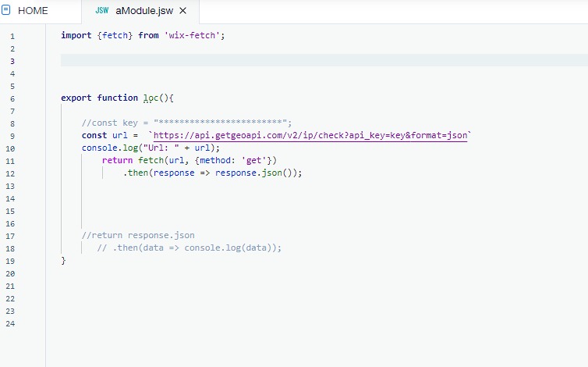588x367 pixels.
Task: Click the commented const key line
Action: (x=186, y=123)
